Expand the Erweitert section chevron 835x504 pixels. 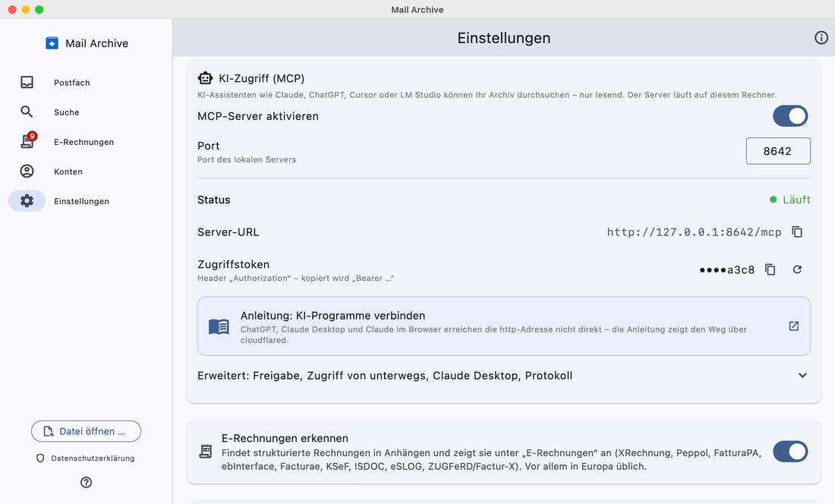[x=802, y=375]
